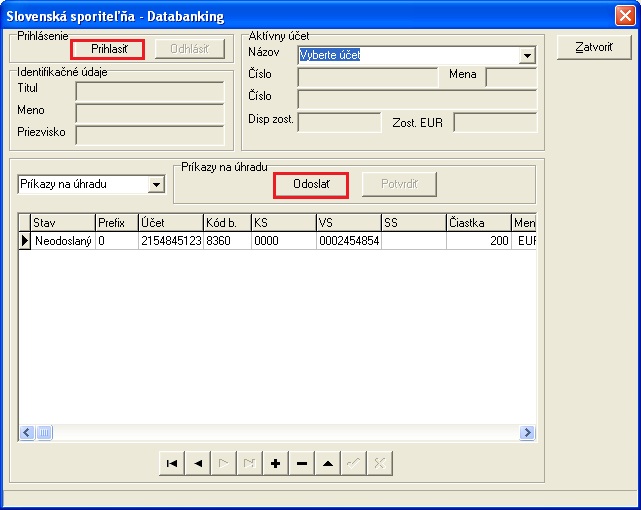This screenshot has height=510, width=641.
Task: Select account cell 2154845123
Action: tap(171, 241)
